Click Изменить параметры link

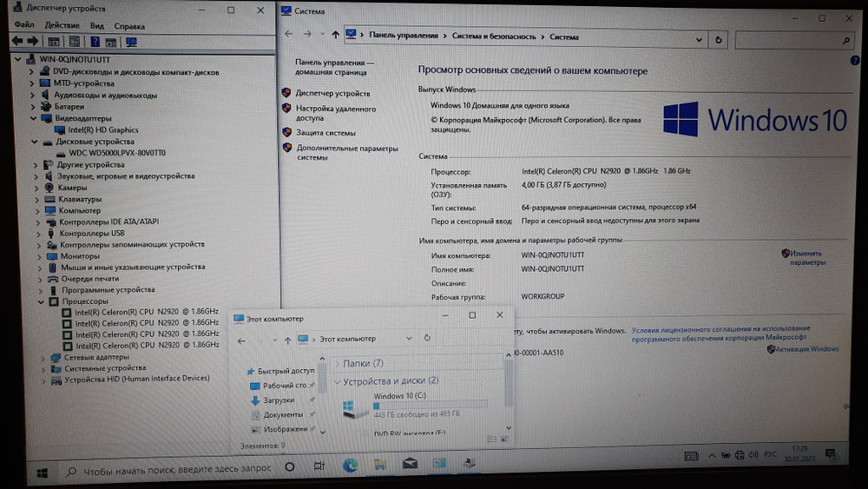(806, 257)
